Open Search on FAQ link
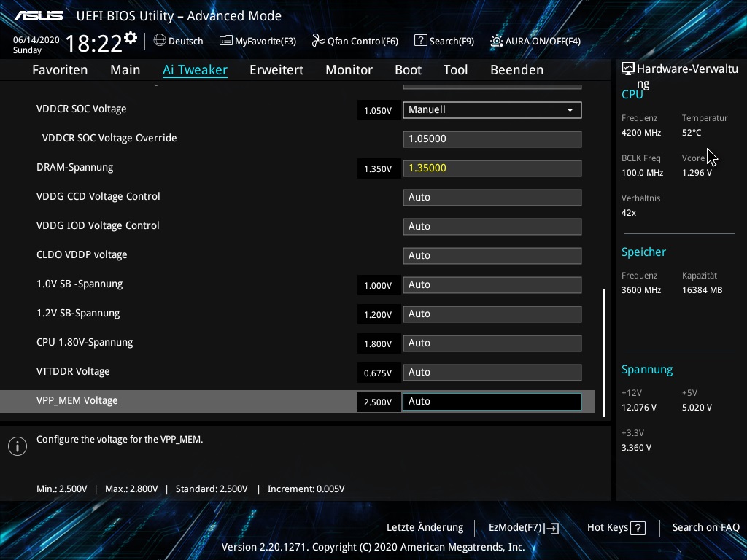Image resolution: width=747 pixels, height=560 pixels. pyautogui.click(x=705, y=528)
